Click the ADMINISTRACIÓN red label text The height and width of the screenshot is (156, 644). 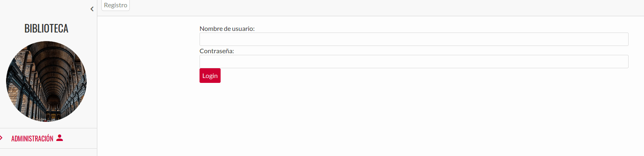(x=32, y=139)
